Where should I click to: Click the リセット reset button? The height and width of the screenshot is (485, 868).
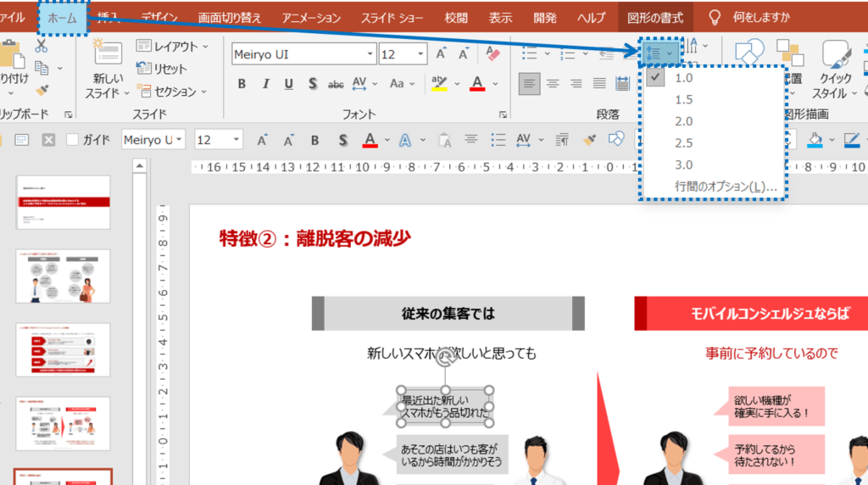[x=162, y=69]
